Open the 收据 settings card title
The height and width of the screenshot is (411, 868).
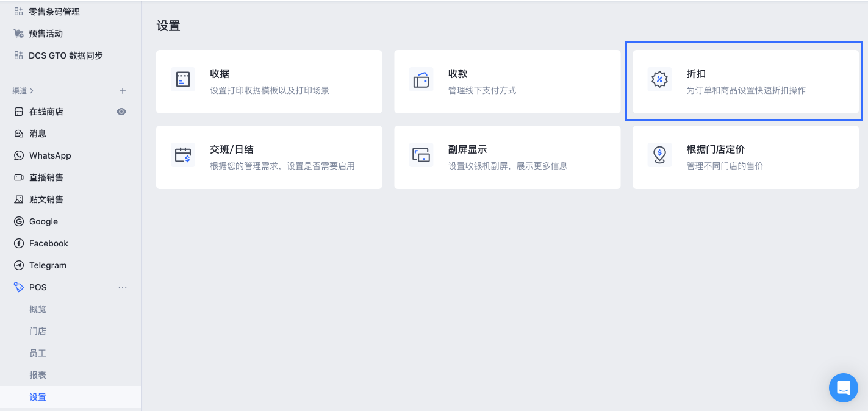click(220, 74)
